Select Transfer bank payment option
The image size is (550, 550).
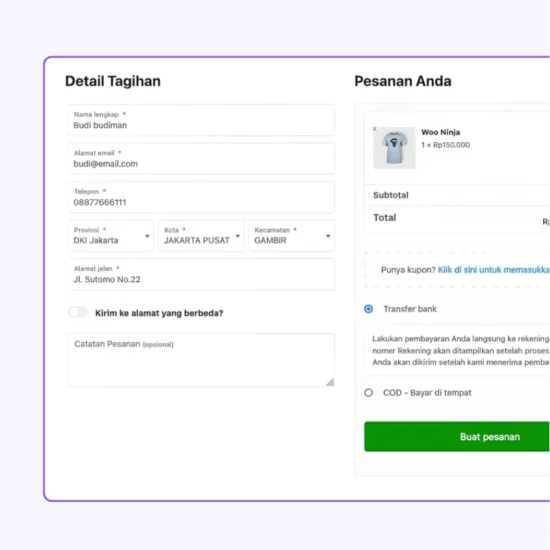(368, 309)
